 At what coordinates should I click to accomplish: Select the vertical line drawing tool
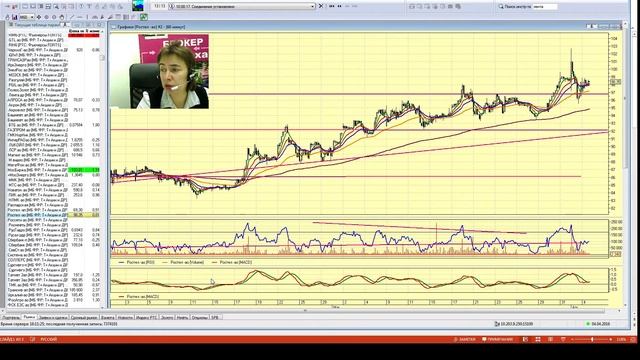click(87, 17)
